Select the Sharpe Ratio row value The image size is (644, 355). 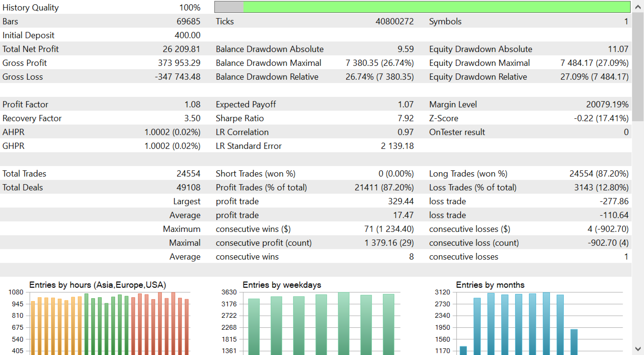(406, 118)
